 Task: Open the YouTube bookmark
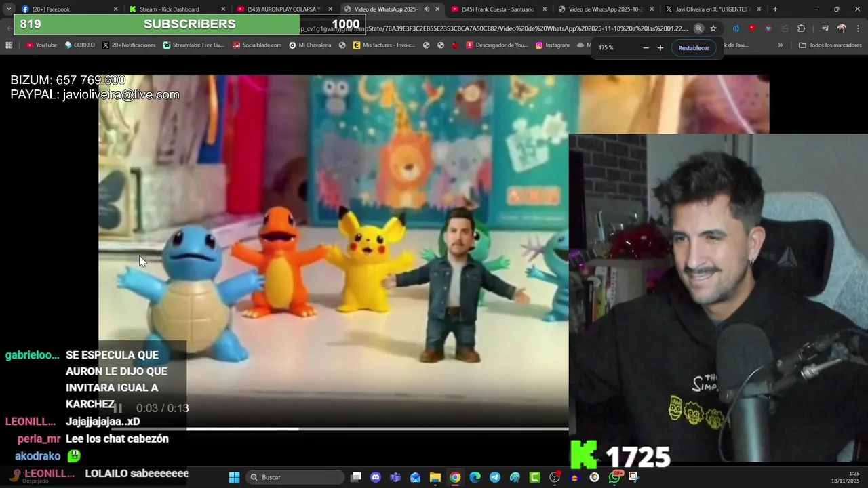pos(41,45)
